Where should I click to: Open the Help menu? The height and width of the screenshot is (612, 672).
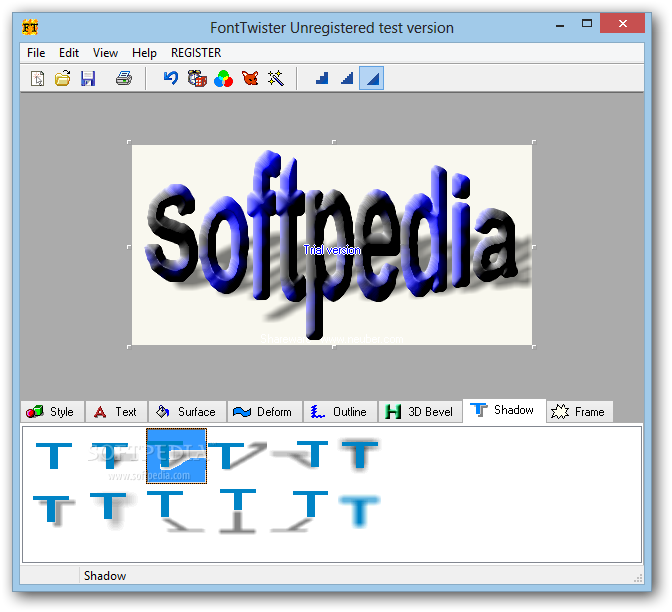click(x=144, y=53)
